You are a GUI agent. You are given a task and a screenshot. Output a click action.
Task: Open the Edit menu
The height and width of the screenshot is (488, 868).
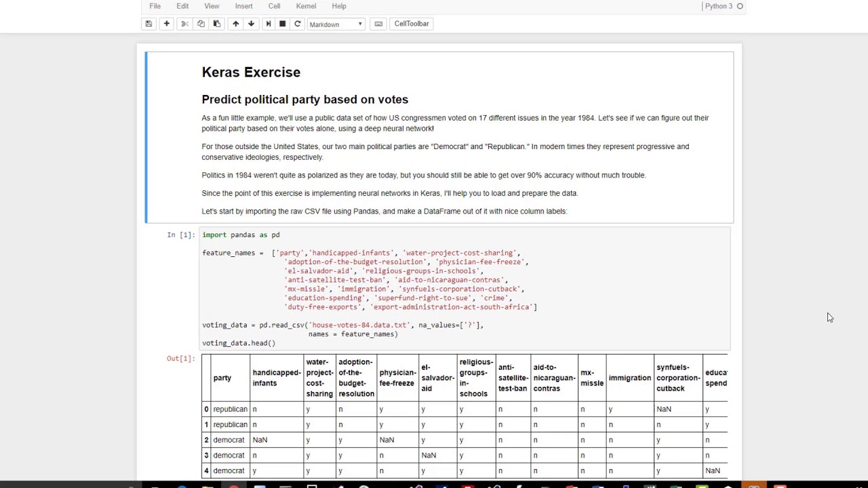[x=182, y=6]
